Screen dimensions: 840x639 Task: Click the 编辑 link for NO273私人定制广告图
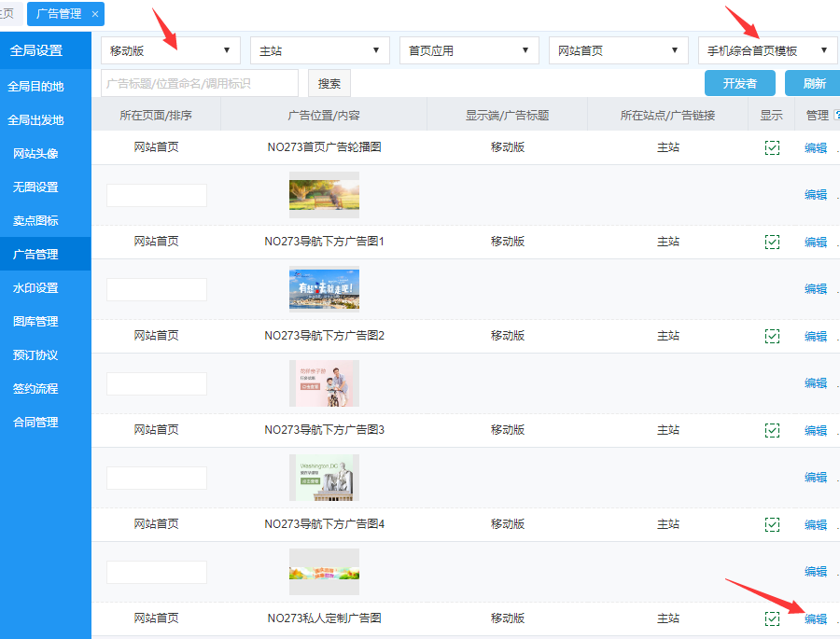click(x=816, y=618)
